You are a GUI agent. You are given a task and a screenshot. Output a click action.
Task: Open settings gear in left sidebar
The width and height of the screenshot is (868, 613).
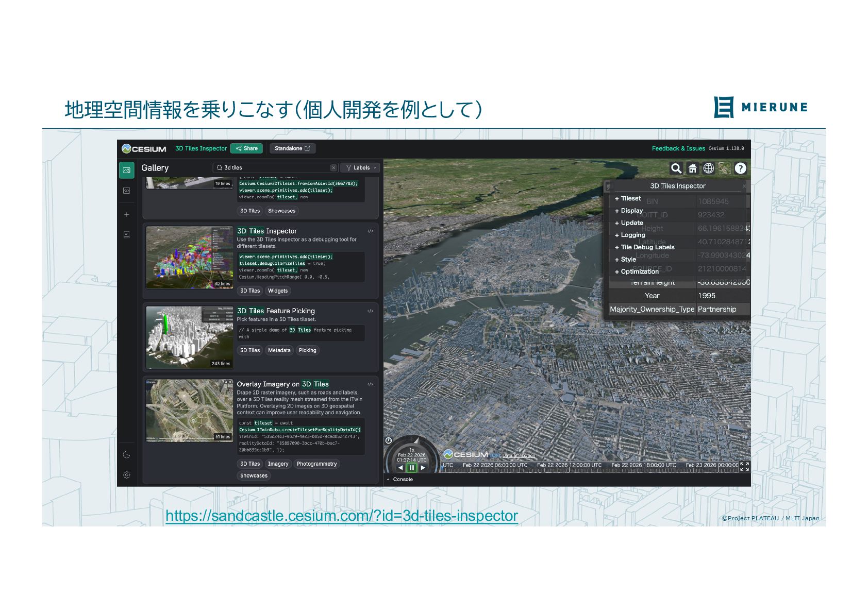click(x=127, y=475)
